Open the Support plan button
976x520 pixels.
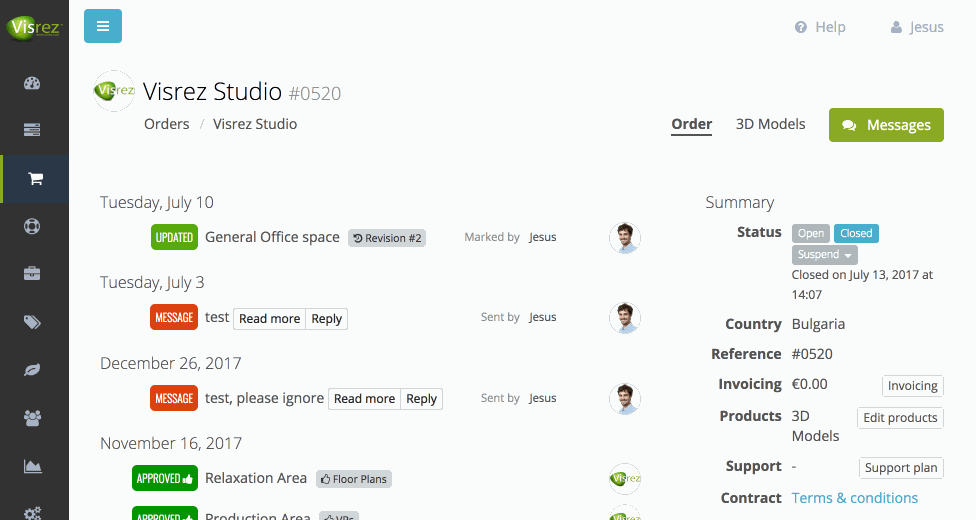click(x=901, y=468)
